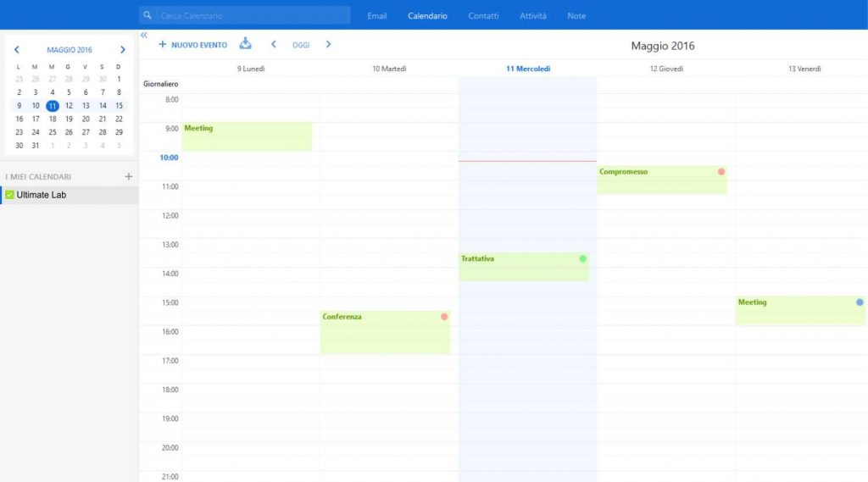
Task: Click the search magnifier icon
Action: (x=147, y=15)
